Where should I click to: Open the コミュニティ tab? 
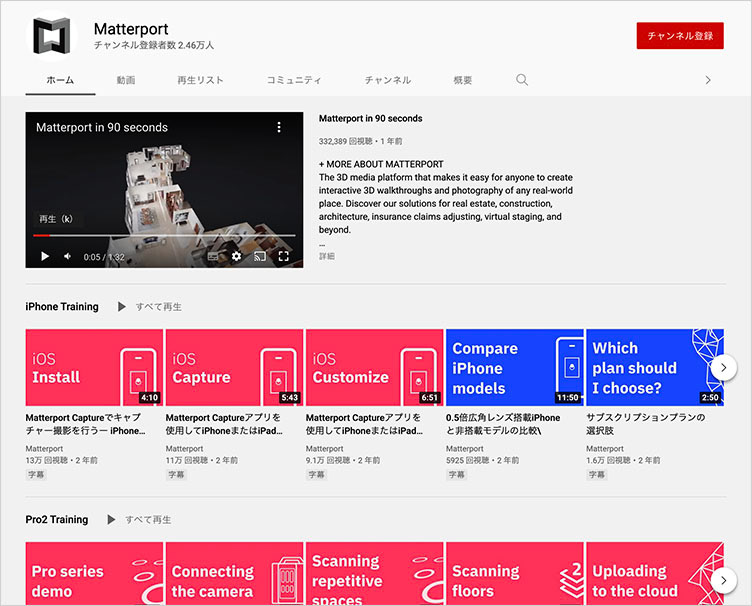(x=294, y=80)
